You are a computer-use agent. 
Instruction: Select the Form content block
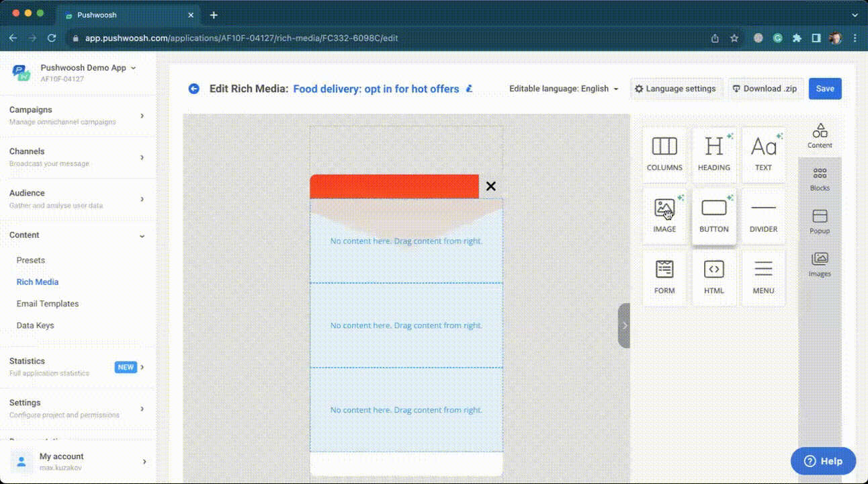tap(664, 278)
